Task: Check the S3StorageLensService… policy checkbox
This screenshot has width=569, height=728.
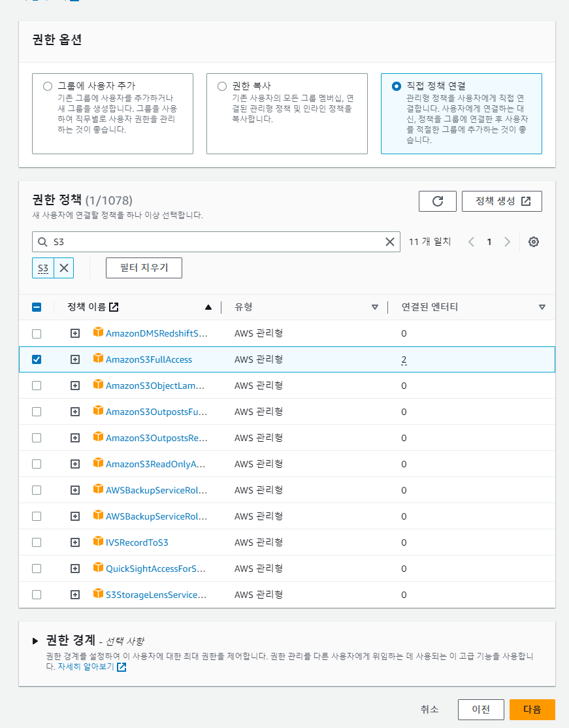Action: (37, 595)
